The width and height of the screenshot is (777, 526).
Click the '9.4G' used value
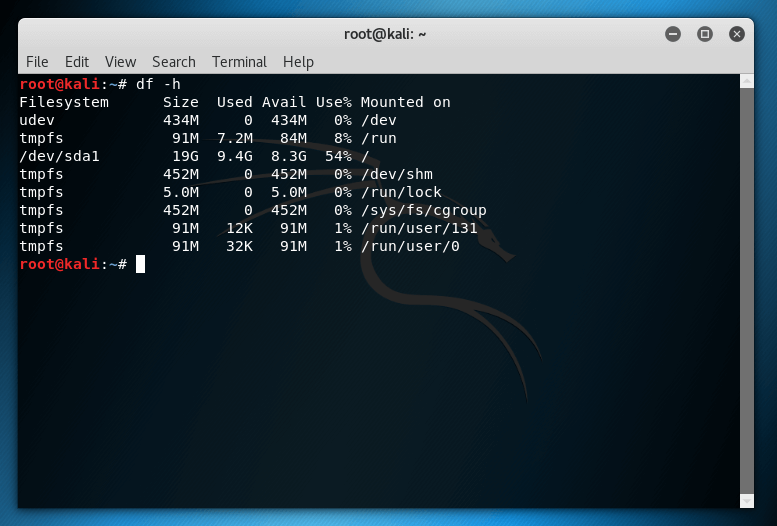(x=235, y=157)
